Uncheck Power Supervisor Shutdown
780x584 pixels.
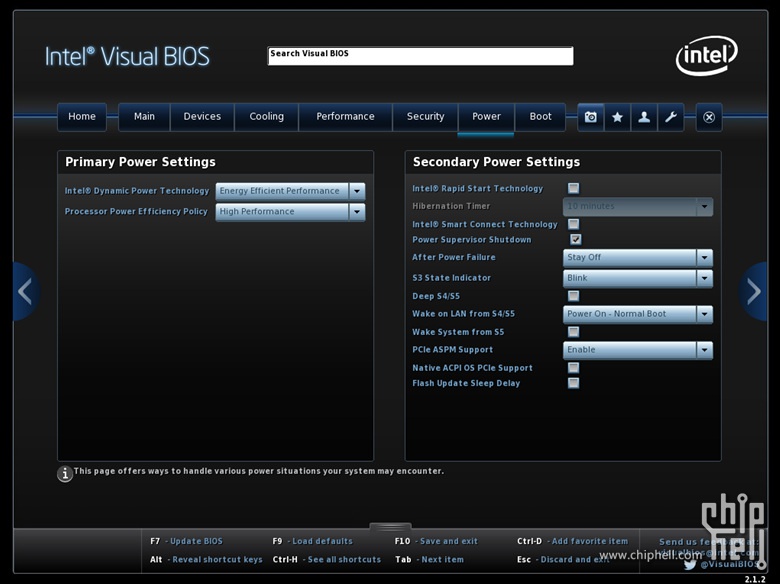pyautogui.click(x=576, y=239)
